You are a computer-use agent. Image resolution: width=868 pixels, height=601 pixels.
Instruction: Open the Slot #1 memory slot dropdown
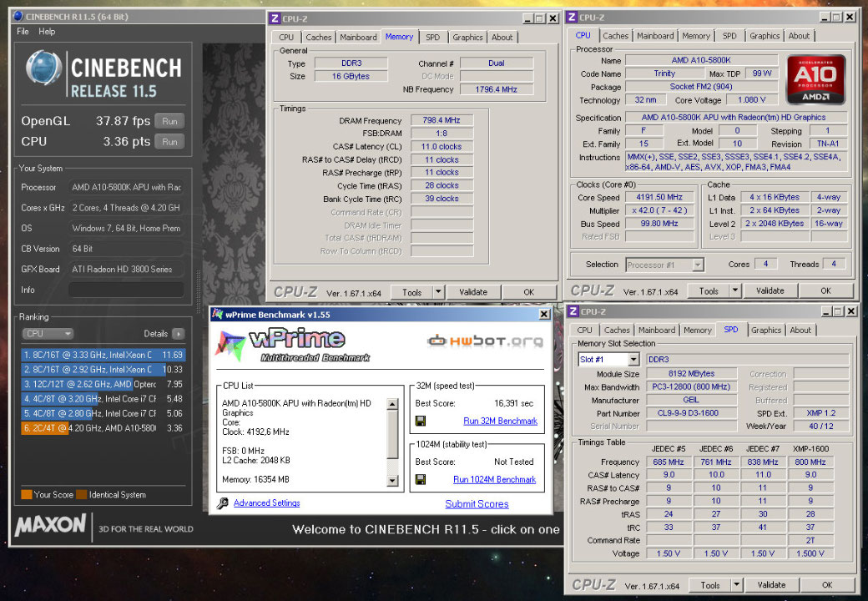click(633, 359)
